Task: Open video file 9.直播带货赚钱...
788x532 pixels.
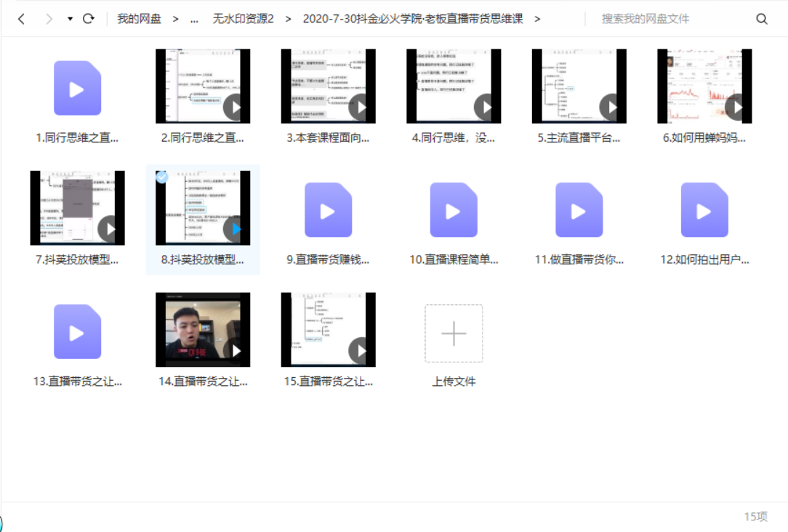Action: tap(328, 210)
